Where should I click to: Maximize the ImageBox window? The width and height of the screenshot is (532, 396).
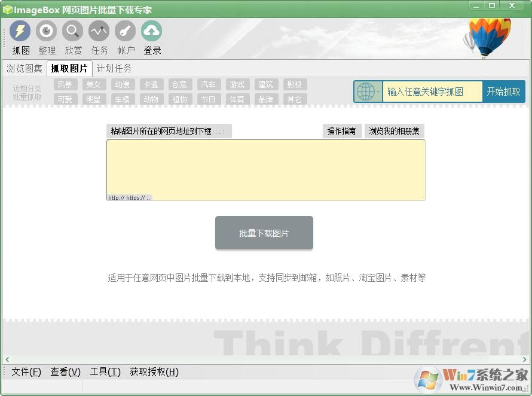492,6
